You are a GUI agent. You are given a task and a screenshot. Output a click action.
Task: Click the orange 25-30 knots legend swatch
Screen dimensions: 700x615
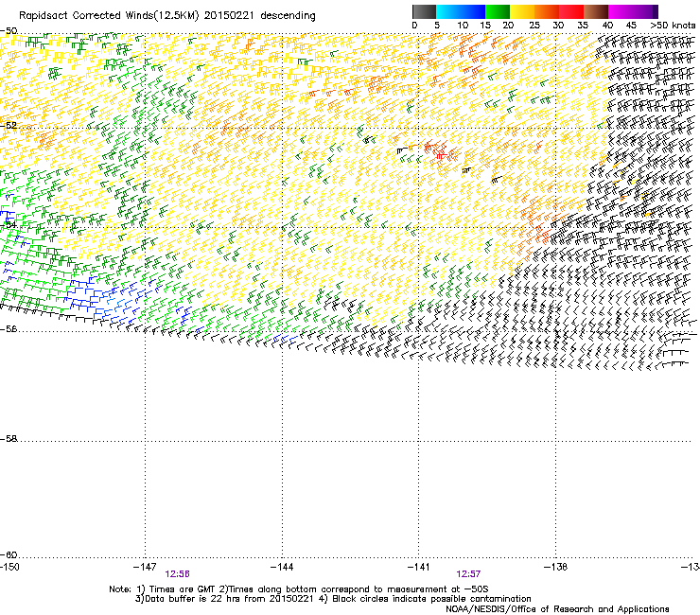click(x=547, y=11)
